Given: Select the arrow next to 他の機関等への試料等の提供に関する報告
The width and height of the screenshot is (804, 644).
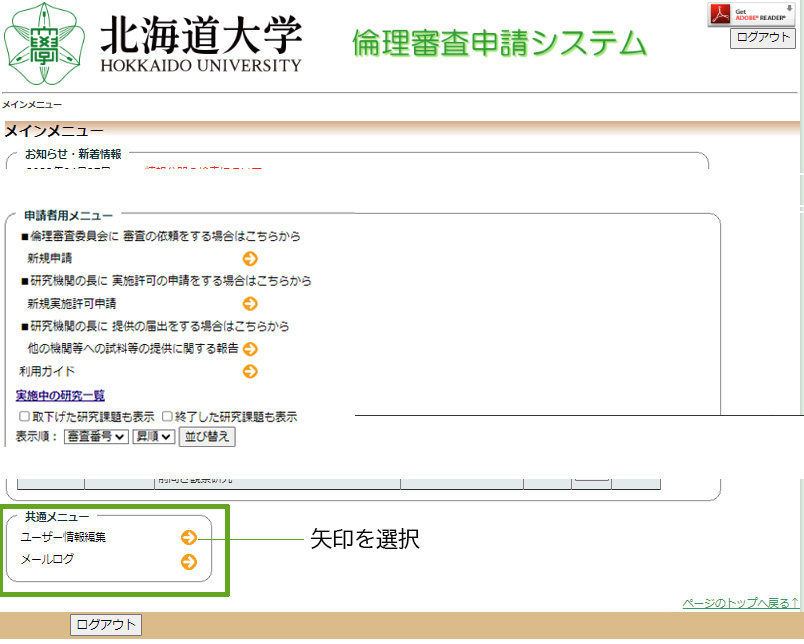Looking at the screenshot, I should pos(250,349).
